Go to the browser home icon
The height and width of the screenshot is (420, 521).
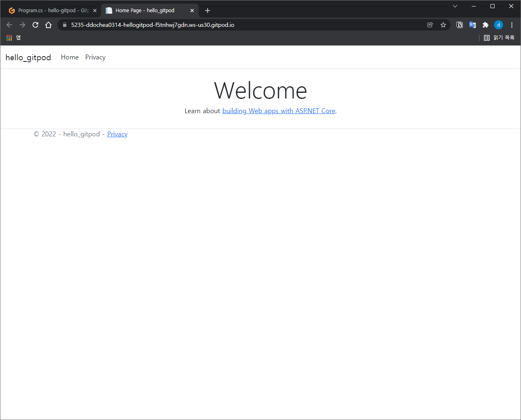(x=48, y=25)
